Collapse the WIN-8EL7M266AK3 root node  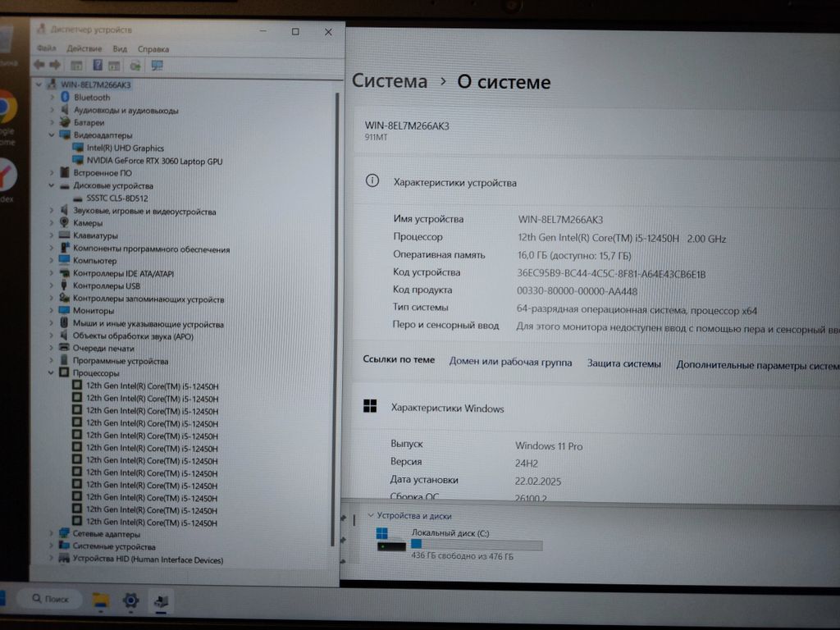pos(39,84)
